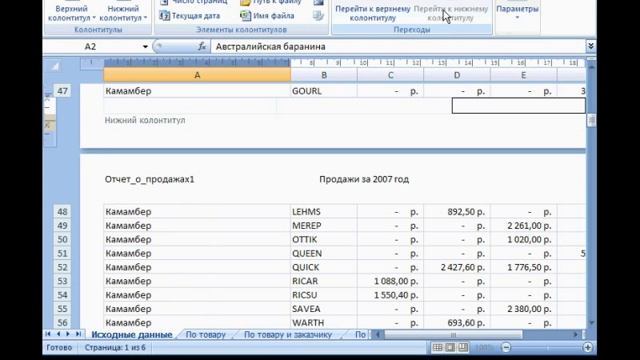The image size is (640, 360).
Task: Click Перейти к верхнему колонтитулу
Action: click(x=373, y=13)
